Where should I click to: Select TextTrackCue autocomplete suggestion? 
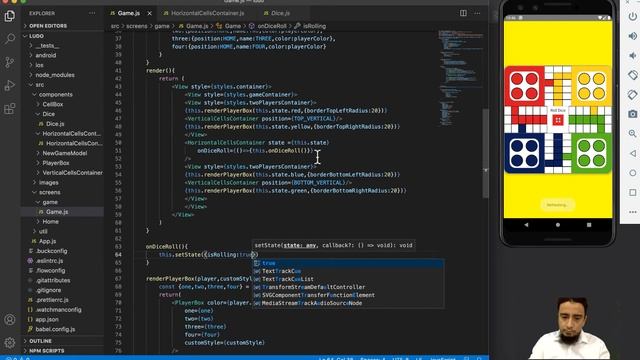click(348, 271)
